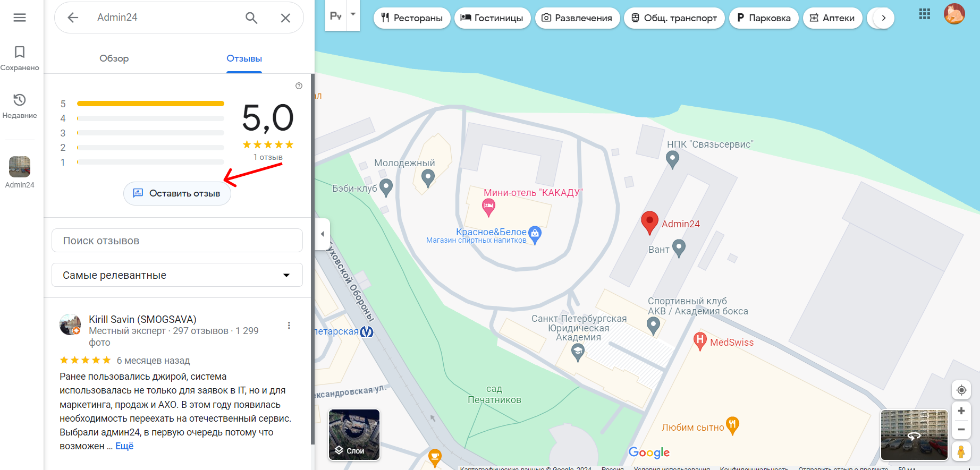Click the Street View pegman icon
Screen dimensions: 980x470
tap(961, 451)
